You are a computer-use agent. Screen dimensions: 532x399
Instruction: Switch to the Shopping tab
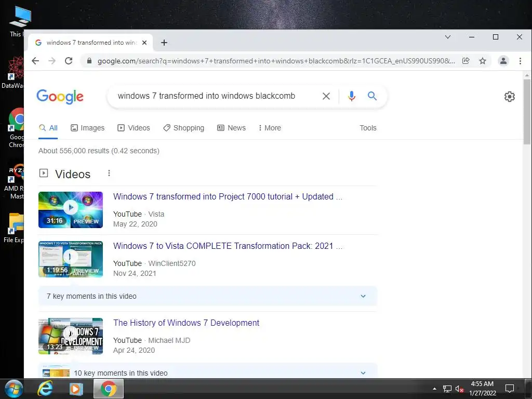183,128
